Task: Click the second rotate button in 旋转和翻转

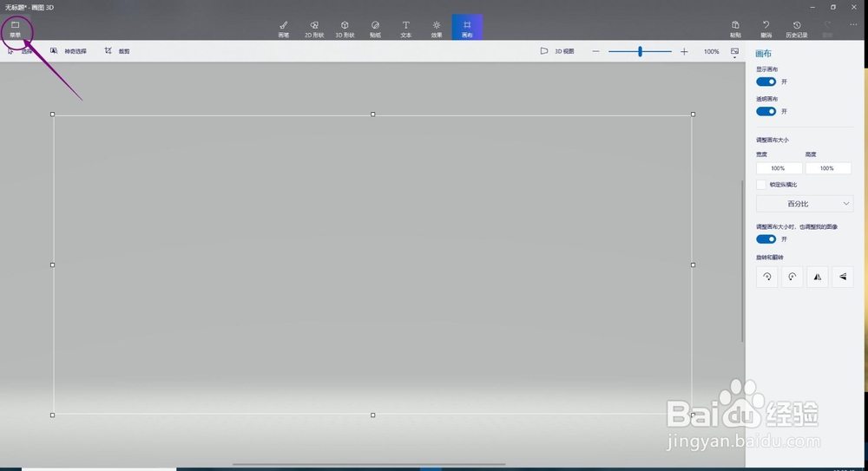Action: 792,277
